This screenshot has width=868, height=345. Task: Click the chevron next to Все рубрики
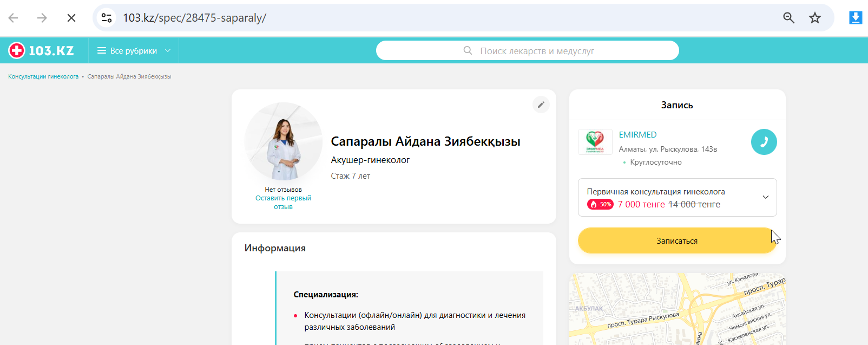168,50
